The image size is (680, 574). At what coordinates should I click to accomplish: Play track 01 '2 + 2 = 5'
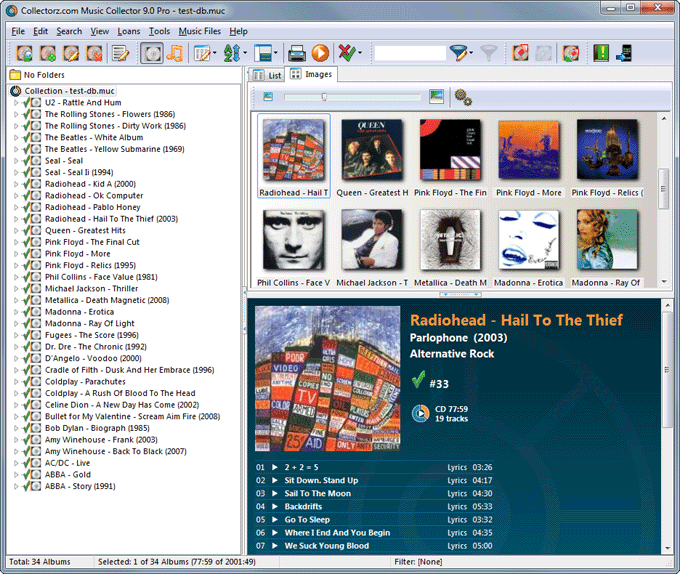275,467
